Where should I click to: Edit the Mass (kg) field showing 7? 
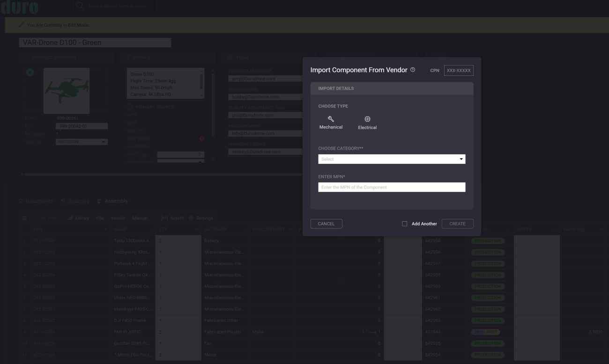coord(181,154)
